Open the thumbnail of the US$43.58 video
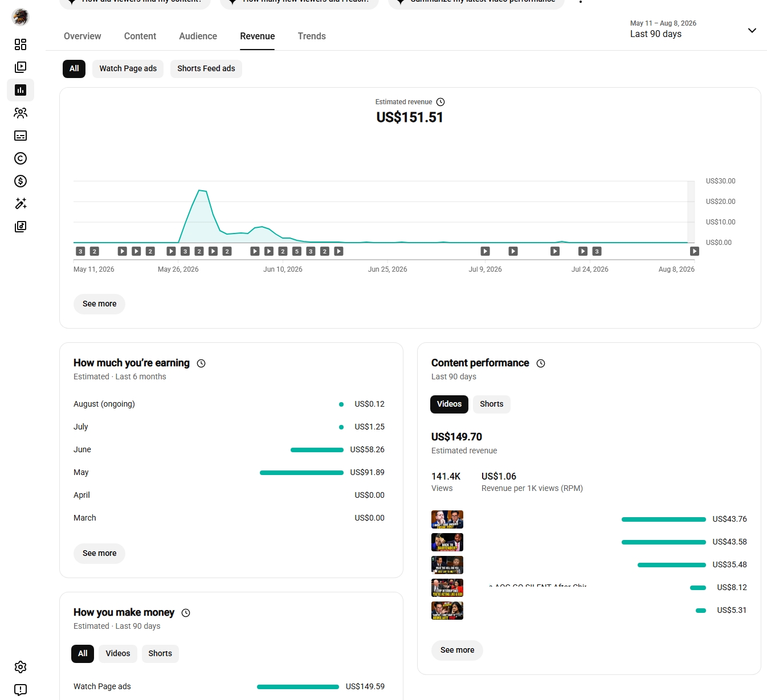 tap(447, 542)
